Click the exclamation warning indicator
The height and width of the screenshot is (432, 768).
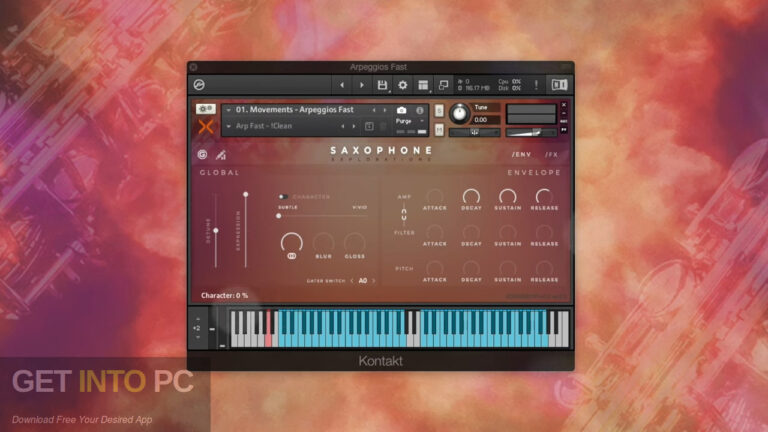point(536,85)
